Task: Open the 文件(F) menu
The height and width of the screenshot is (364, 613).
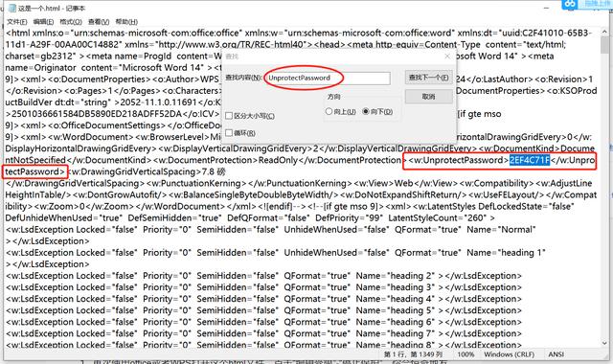Action: [17, 21]
